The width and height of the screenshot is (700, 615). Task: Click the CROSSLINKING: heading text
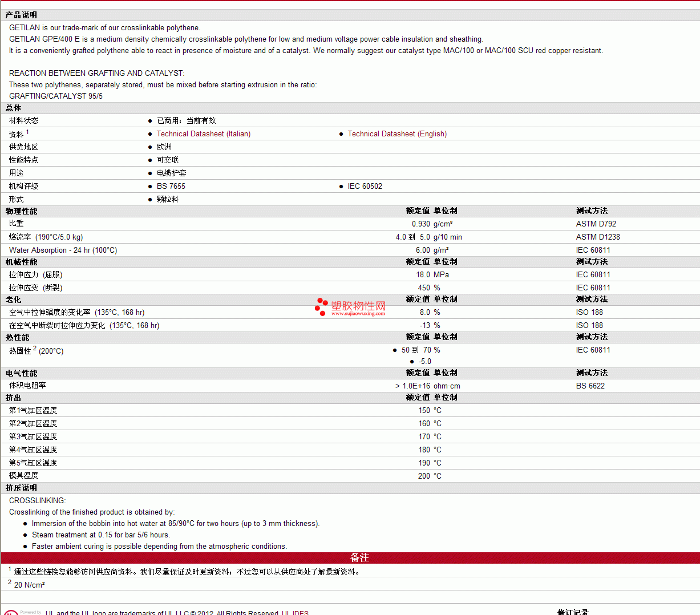coord(38,501)
